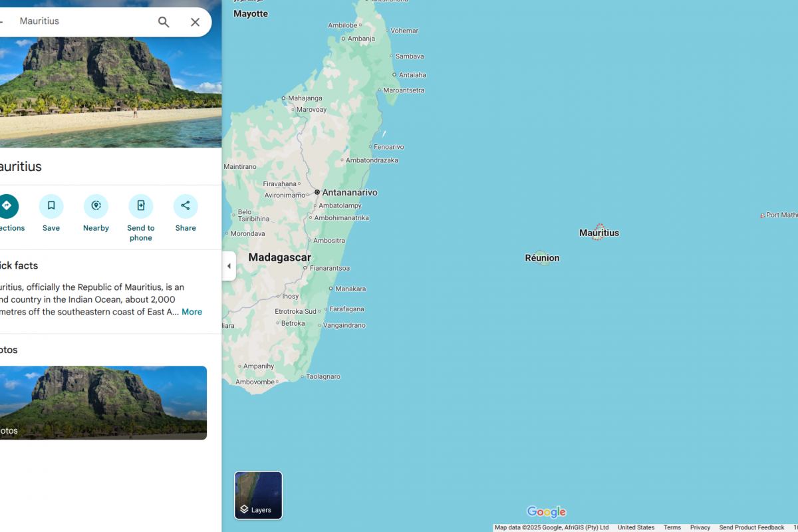Screen dimensions: 798x532
Task: Click Send Product Feedback link
Action: pos(751,527)
